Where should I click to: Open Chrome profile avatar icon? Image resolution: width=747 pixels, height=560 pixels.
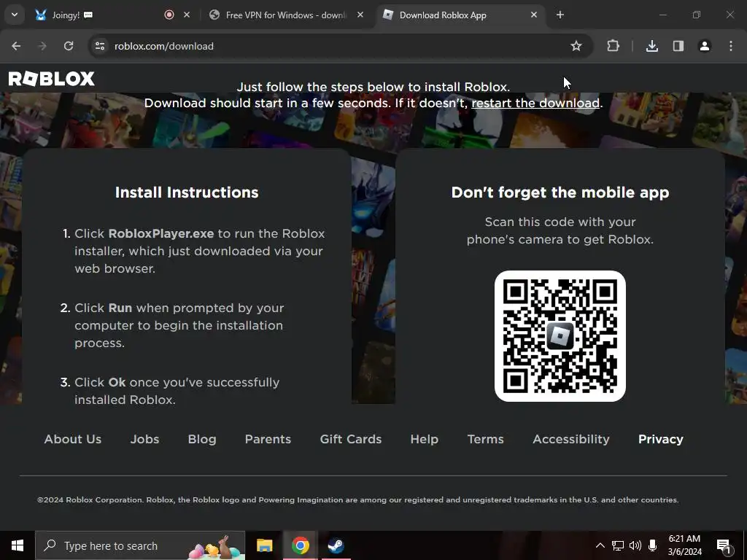(704, 46)
